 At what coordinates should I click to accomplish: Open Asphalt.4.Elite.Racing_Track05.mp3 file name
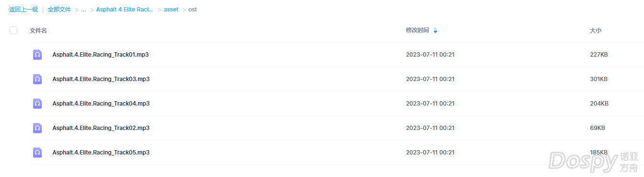click(101, 153)
